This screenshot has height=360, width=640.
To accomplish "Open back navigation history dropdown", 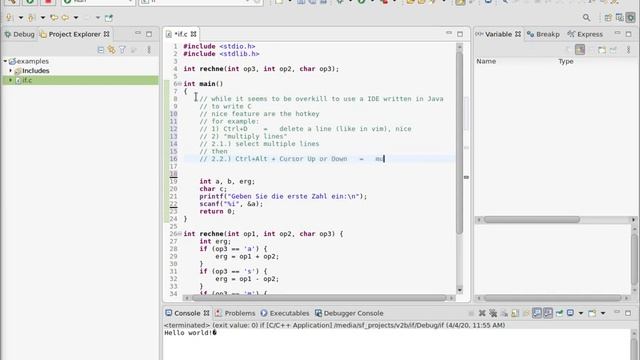I will click(76, 18).
